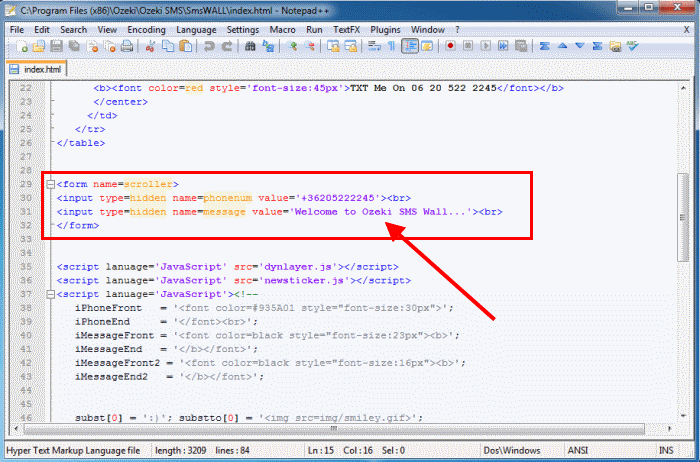Click 'ANSI' encoding in status bar

578,450
